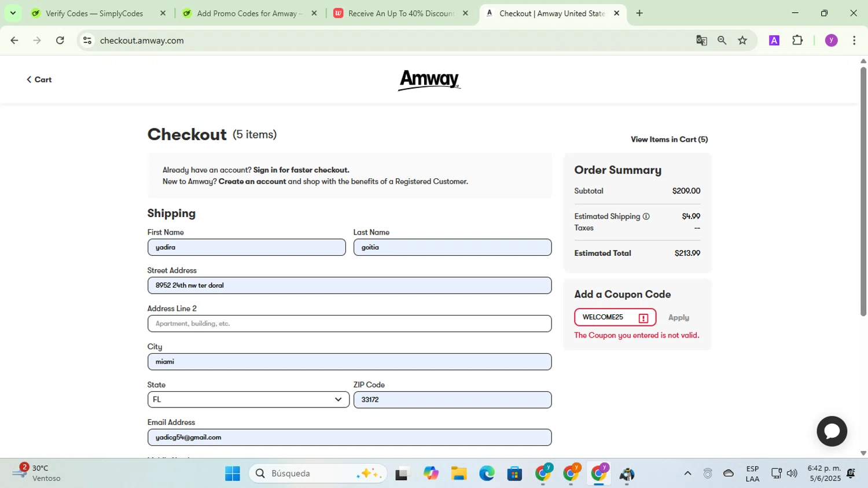Click the Email Address field
The width and height of the screenshot is (868, 488).
pyautogui.click(x=350, y=438)
